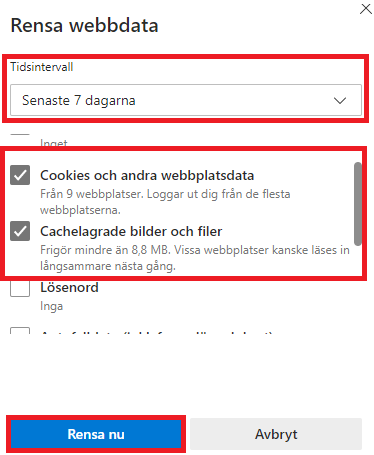This screenshot has height=455, width=374.
Task: Enable the Lösenord checkbox
Action: (x=20, y=287)
